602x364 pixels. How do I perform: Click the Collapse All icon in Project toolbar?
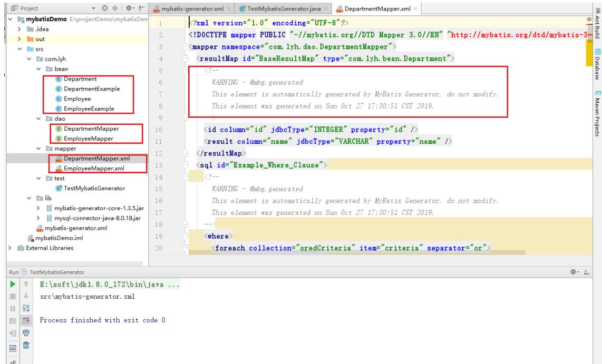coord(115,8)
